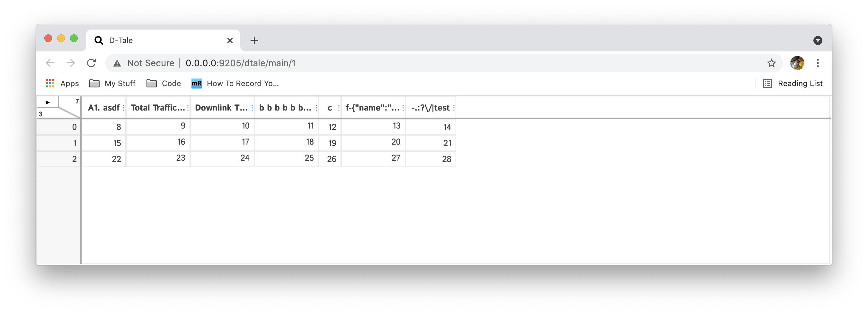This screenshot has height=313, width=868.
Task: Open the Reading List panel
Action: (800, 83)
